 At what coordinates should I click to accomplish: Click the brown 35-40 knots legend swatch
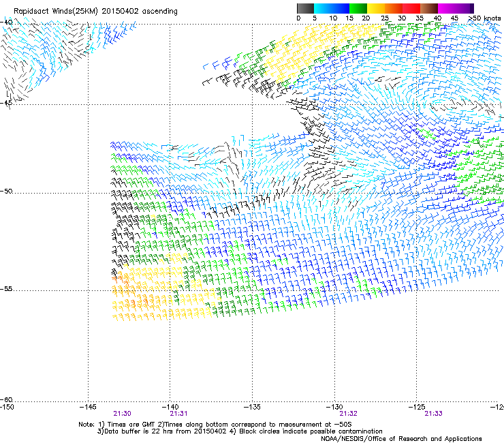tap(429, 8)
